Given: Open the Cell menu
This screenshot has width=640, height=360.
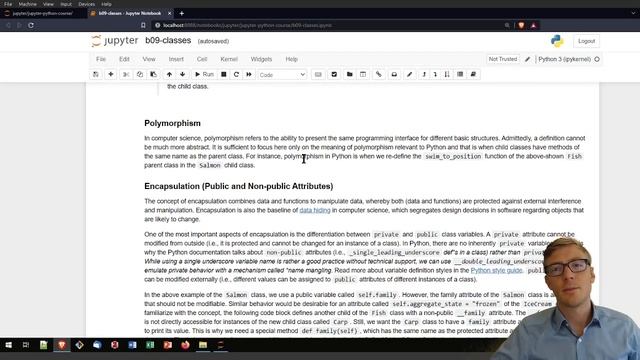Looking at the screenshot, I should click(x=202, y=59).
